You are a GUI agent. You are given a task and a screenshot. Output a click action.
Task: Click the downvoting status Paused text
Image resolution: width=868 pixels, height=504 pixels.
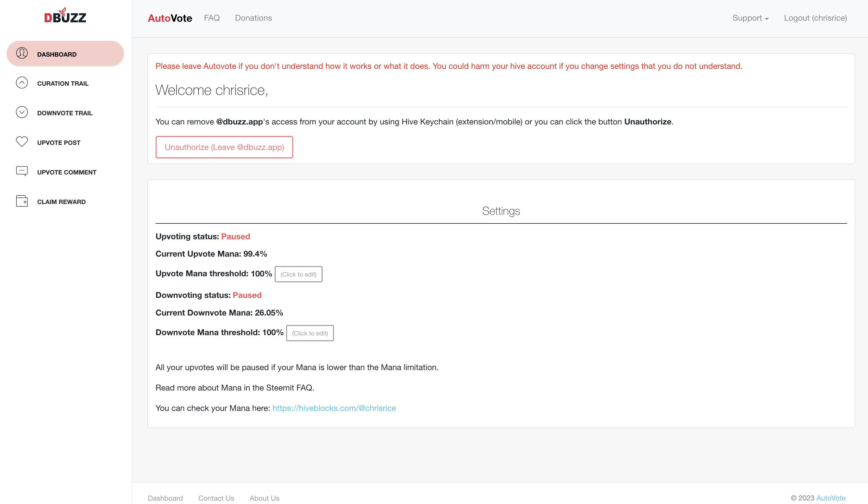tap(247, 295)
